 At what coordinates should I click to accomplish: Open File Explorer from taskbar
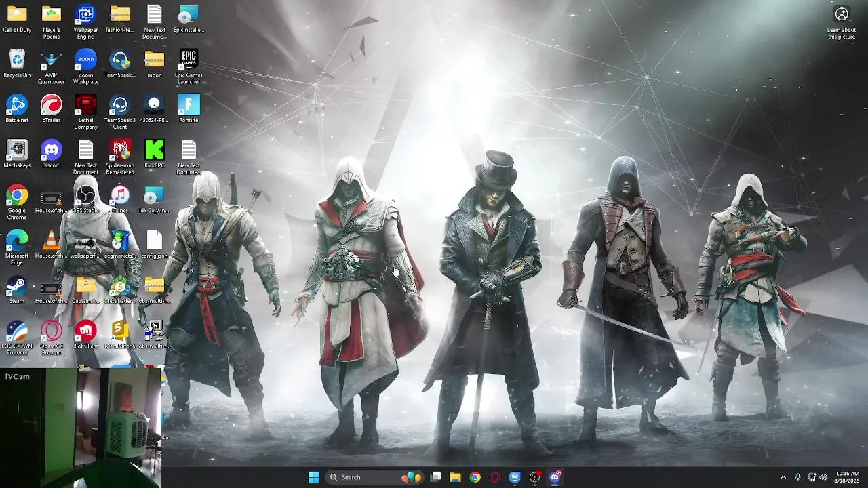pos(455,477)
